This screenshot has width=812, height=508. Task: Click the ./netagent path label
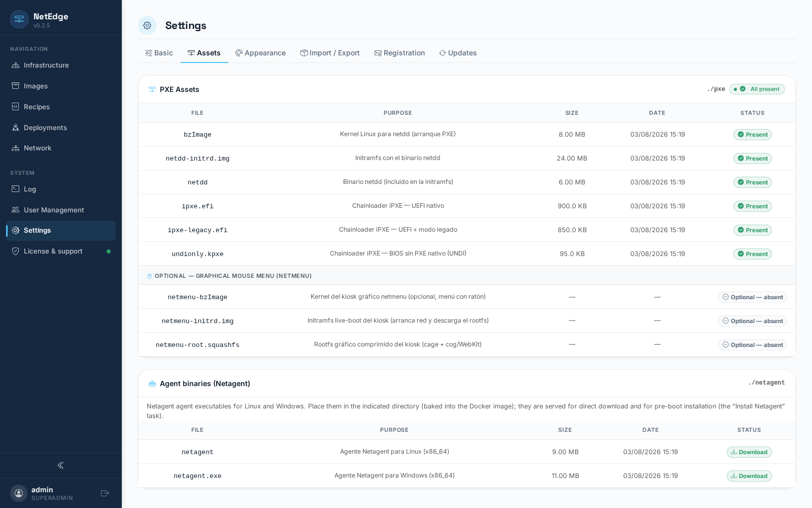(766, 383)
